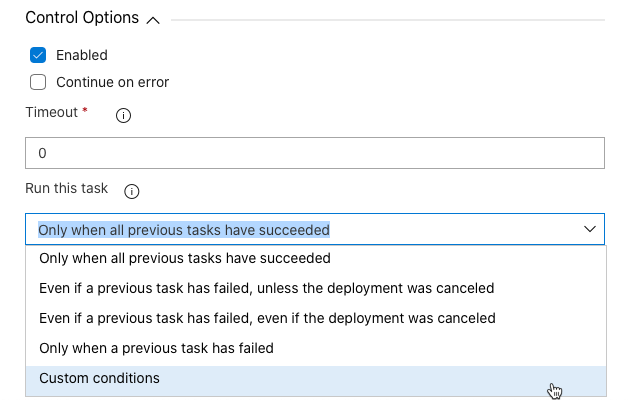Focus the Timeout field containing 0
The image size is (630, 400).
point(315,153)
